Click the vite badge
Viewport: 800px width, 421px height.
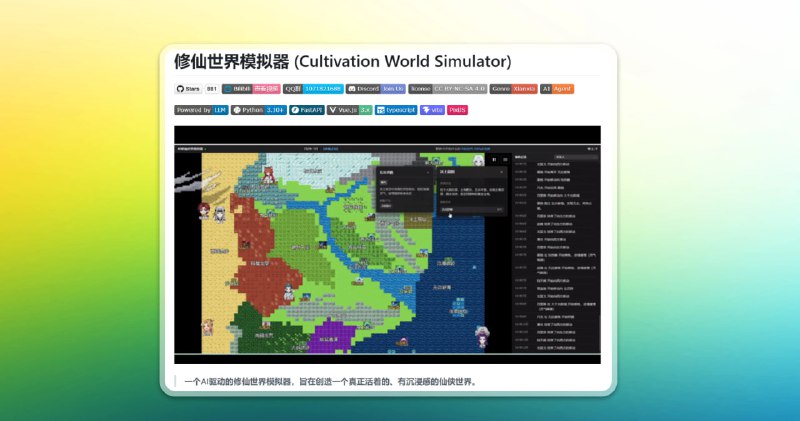[432, 110]
